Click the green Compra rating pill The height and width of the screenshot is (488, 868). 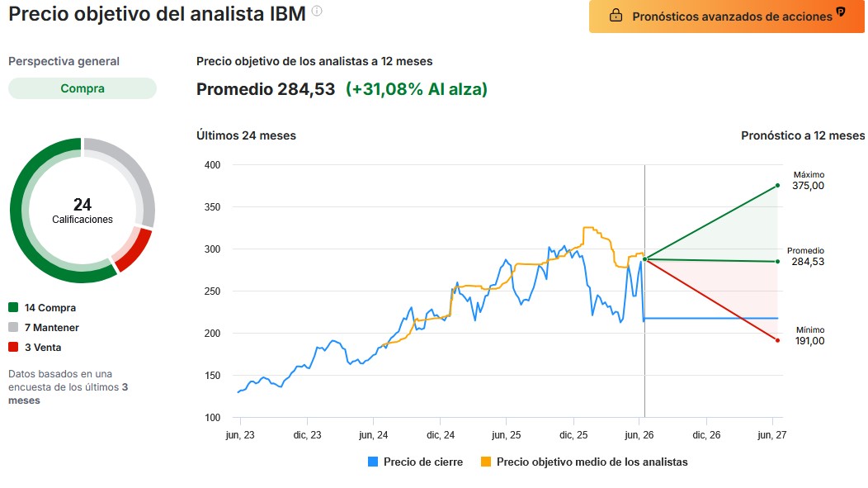point(83,88)
